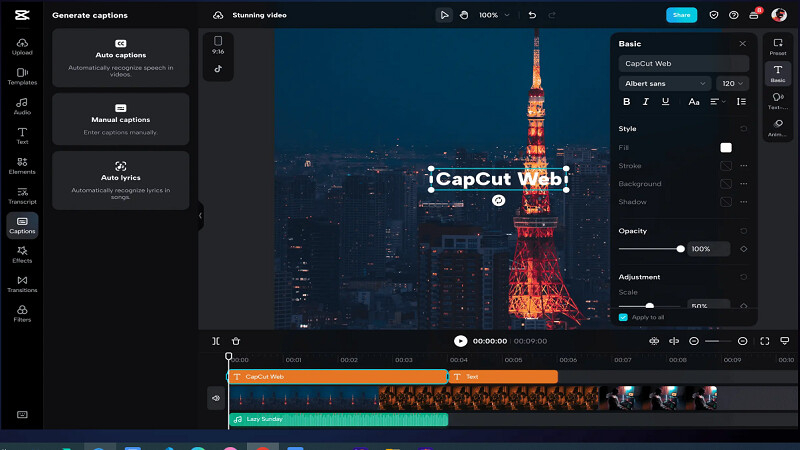Switch to the Text-to-speech tab
Screen dimensions: 800x450
(778, 101)
